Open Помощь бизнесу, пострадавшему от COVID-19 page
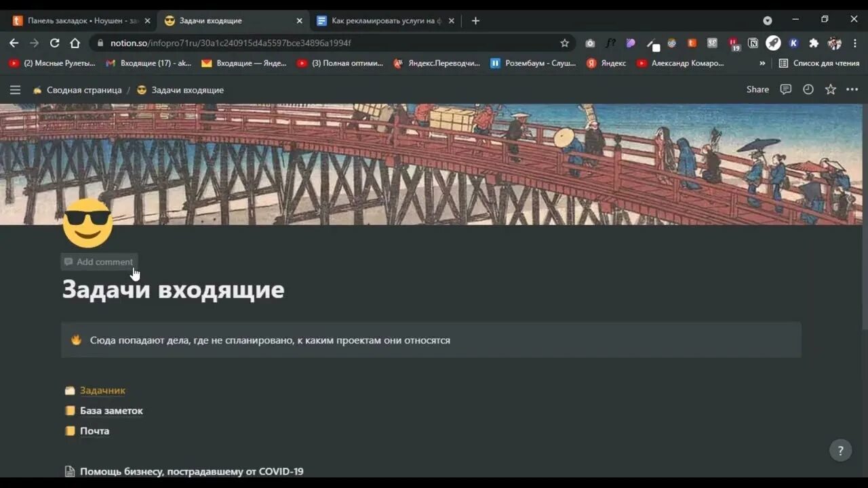 (191, 471)
